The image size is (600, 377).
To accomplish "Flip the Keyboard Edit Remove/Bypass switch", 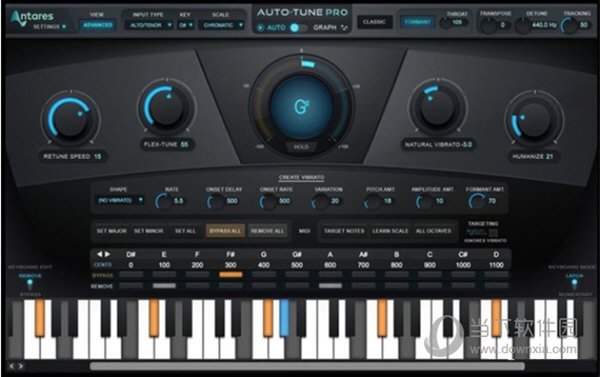I will tap(30, 284).
